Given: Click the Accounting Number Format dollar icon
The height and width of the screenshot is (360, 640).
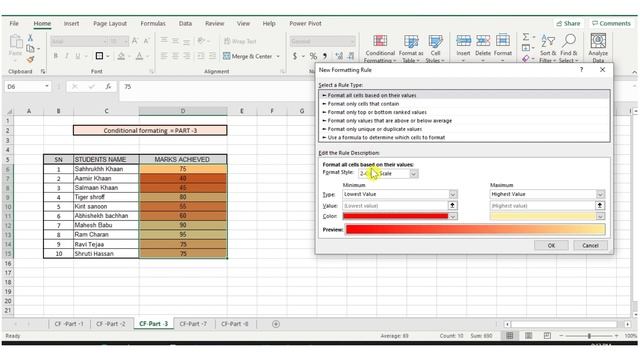Looking at the screenshot, I should point(295,56).
